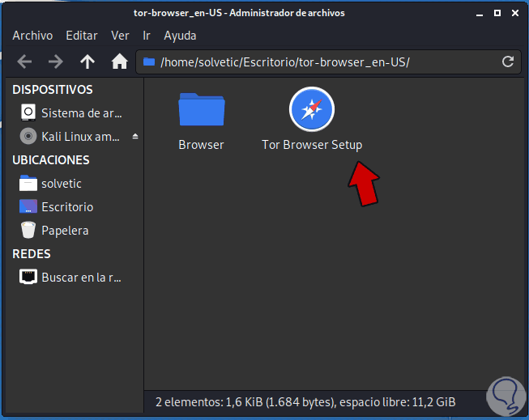Navigate to parent folder with up arrow
The height and width of the screenshot is (420, 529).
(x=87, y=62)
